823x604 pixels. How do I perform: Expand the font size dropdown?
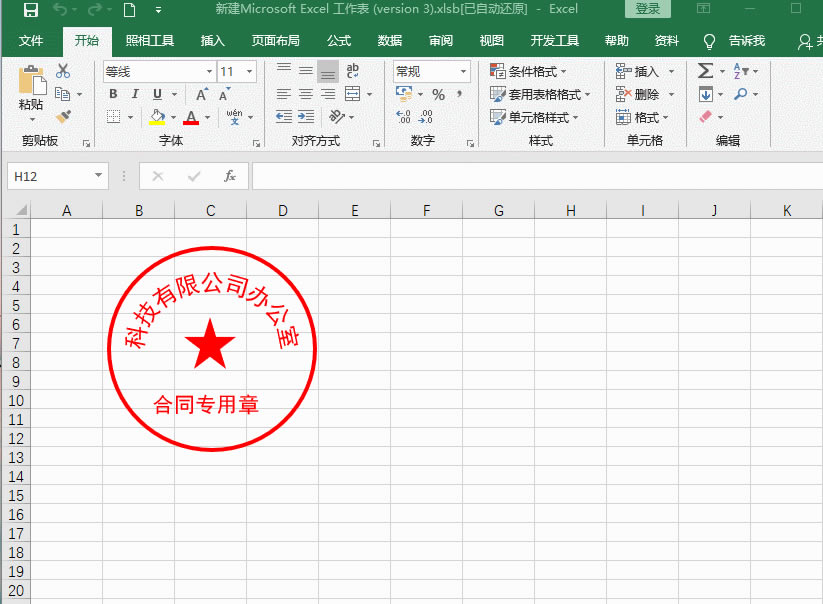[248, 71]
